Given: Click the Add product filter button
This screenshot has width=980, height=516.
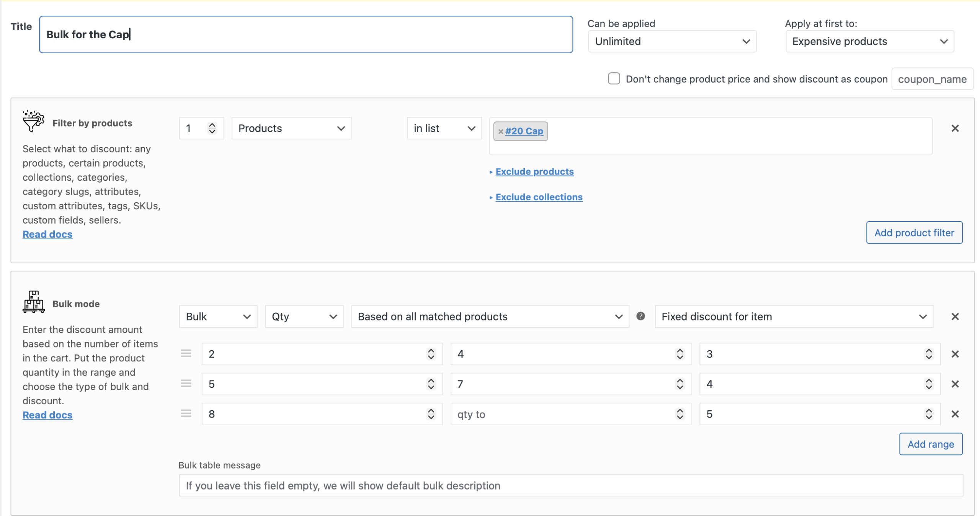Looking at the screenshot, I should (x=914, y=233).
